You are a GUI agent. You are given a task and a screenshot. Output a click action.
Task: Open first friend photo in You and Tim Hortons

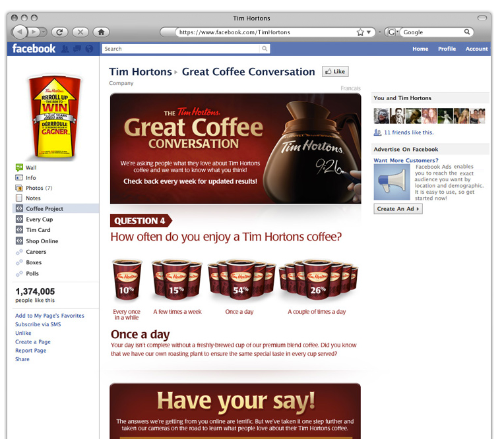pyautogui.click(x=381, y=116)
